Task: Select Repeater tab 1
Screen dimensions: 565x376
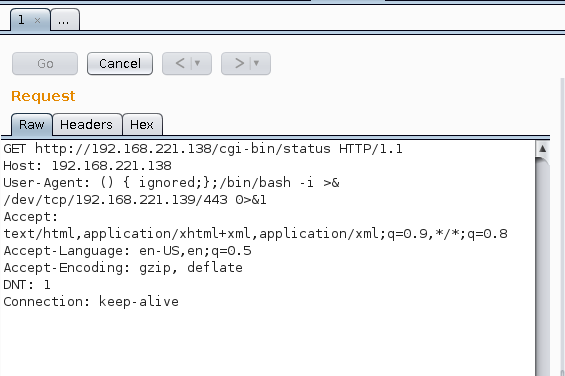Action: coord(30,20)
